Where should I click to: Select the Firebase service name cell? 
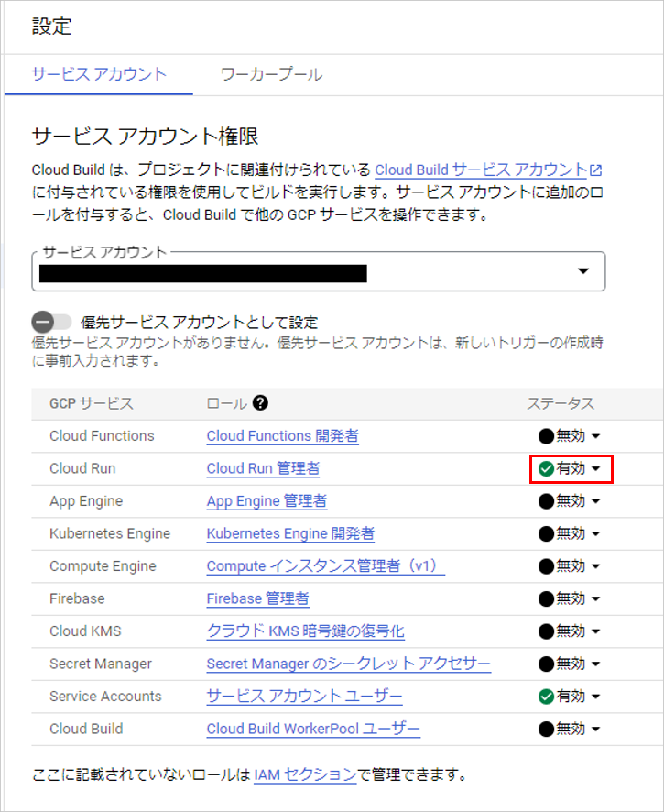pyautogui.click(x=77, y=598)
